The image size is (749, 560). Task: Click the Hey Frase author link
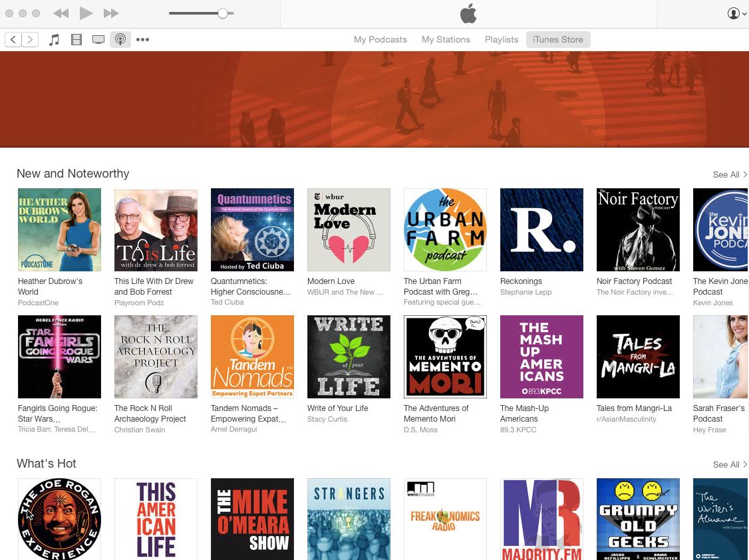[x=709, y=430]
